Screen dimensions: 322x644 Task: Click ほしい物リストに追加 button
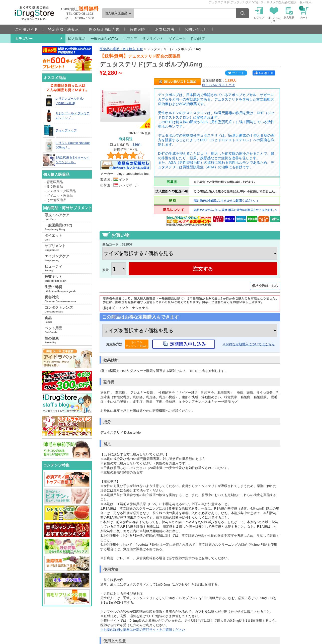point(177,82)
